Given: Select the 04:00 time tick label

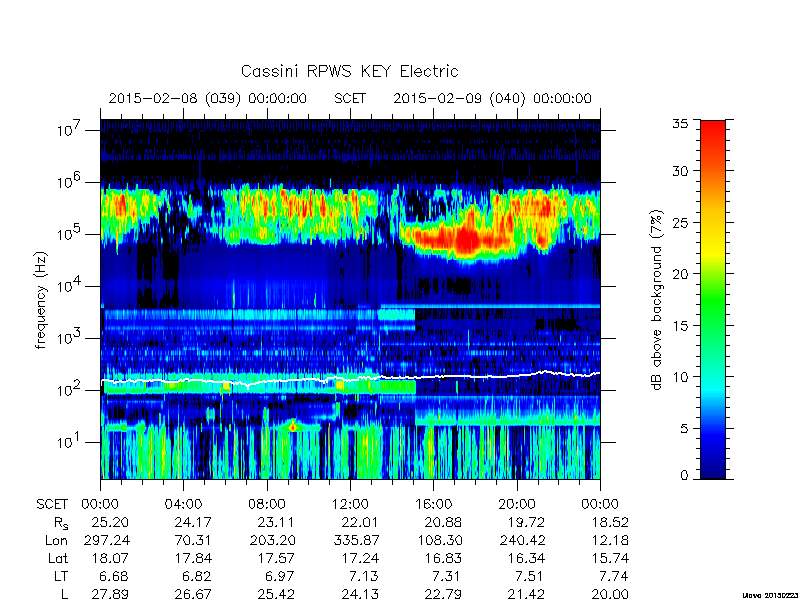Looking at the screenshot, I should (x=183, y=505).
